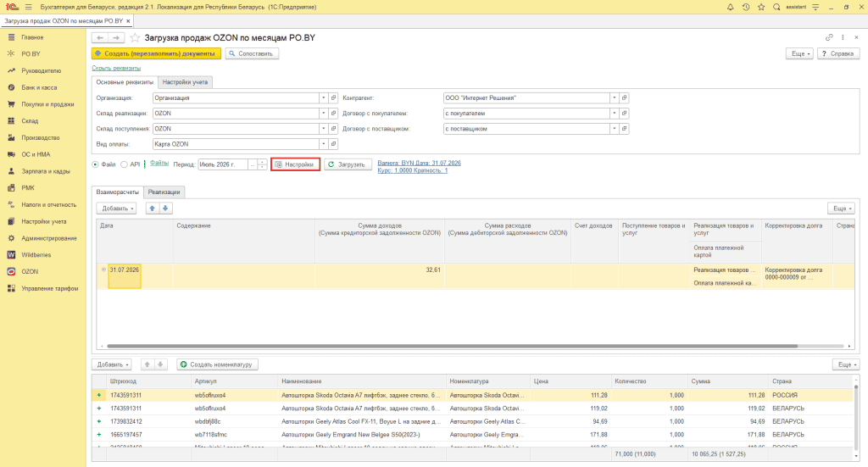
Task: Open the history clock icon
Action: [746, 7]
